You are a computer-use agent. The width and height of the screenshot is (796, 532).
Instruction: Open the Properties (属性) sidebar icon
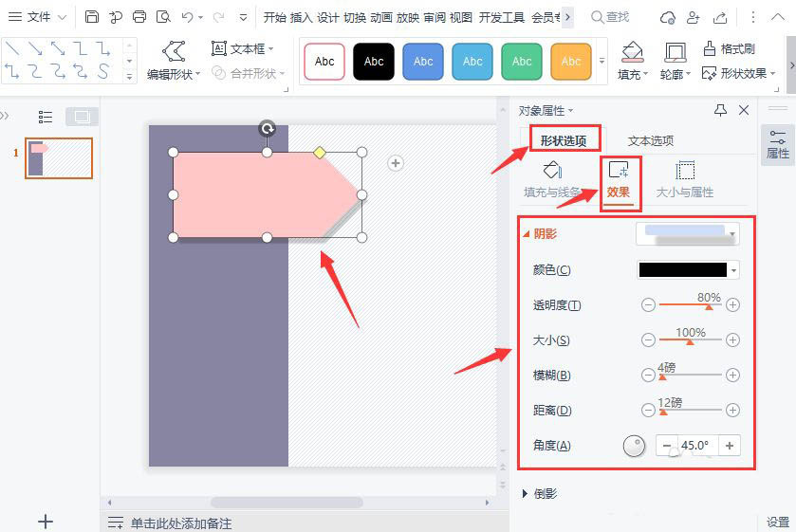point(778,145)
